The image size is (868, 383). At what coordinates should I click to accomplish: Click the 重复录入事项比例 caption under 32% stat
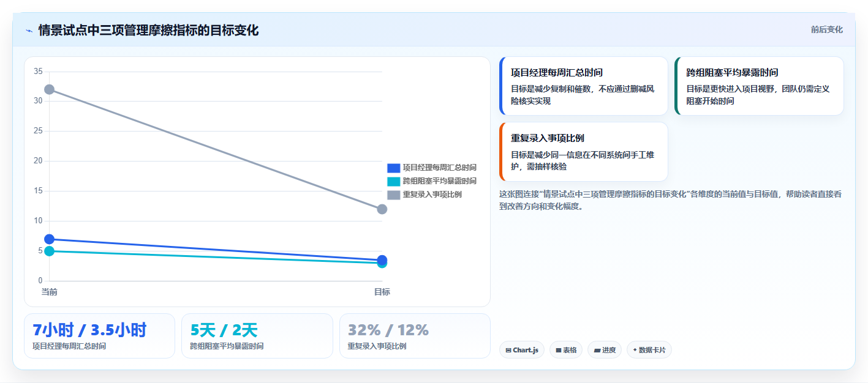[377, 346]
